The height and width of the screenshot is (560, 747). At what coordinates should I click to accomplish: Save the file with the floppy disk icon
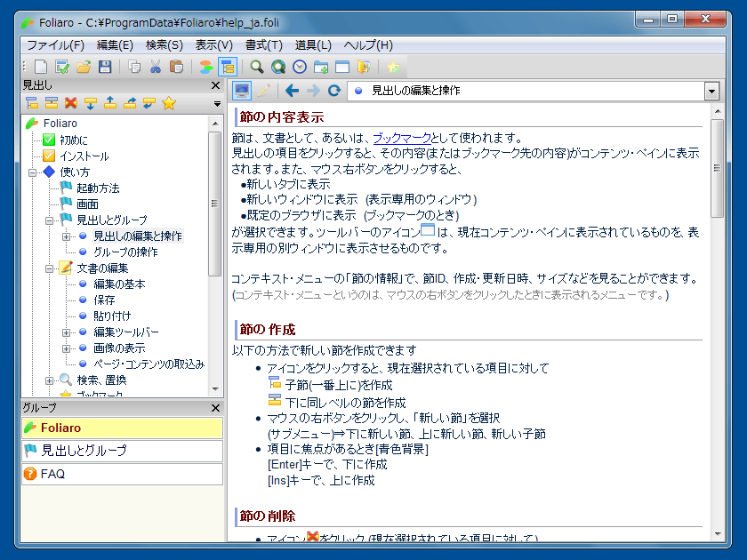pyautogui.click(x=105, y=67)
